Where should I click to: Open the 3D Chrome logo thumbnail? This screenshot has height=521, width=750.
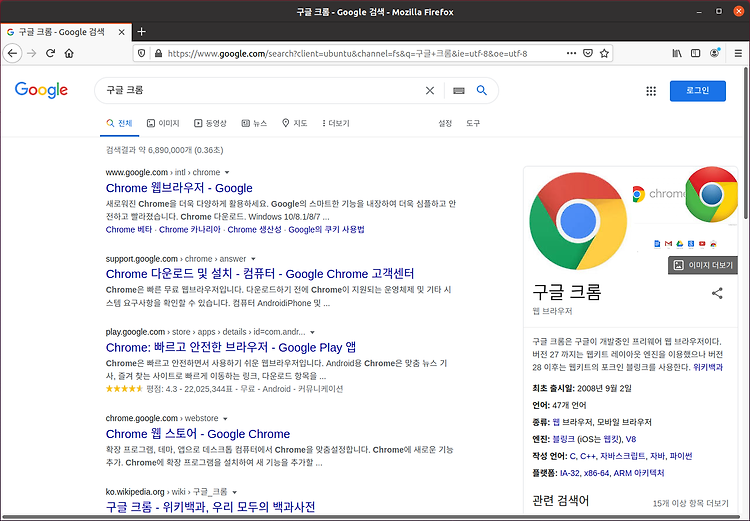click(x=712, y=195)
